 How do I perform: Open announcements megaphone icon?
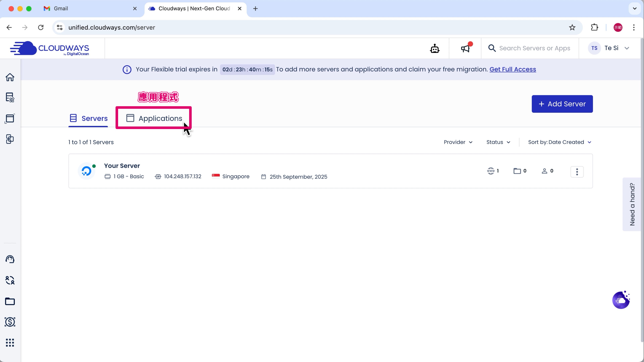[x=465, y=48]
